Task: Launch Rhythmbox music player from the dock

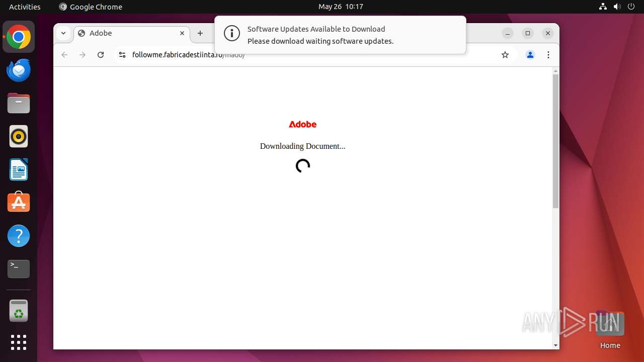Action: 19,136
